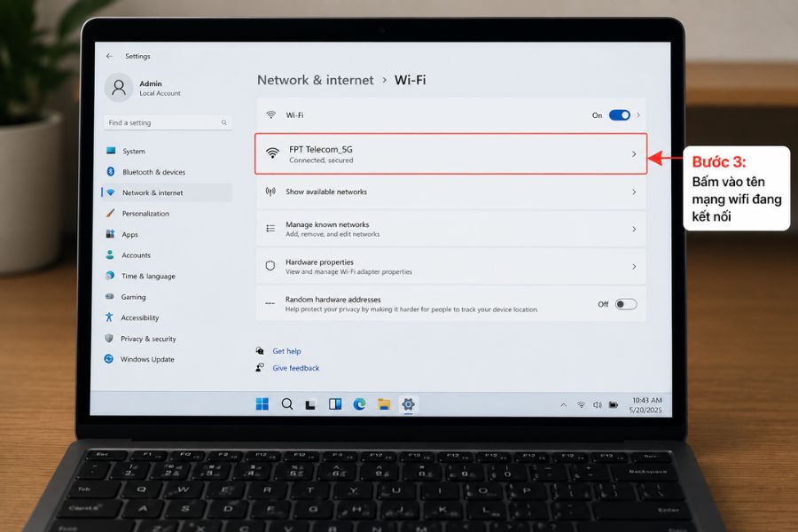Click the system tray Wi-Fi icon
Screen dimensions: 798x532
pos(581,404)
